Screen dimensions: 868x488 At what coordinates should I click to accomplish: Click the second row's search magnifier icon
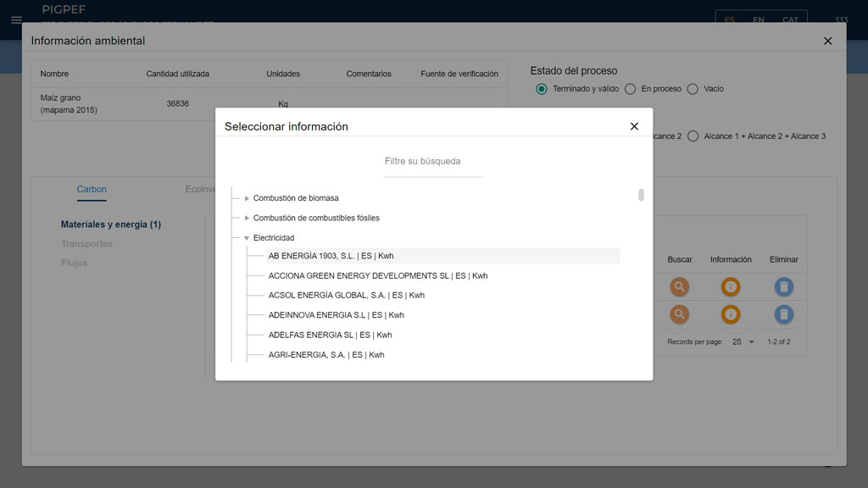pos(679,314)
